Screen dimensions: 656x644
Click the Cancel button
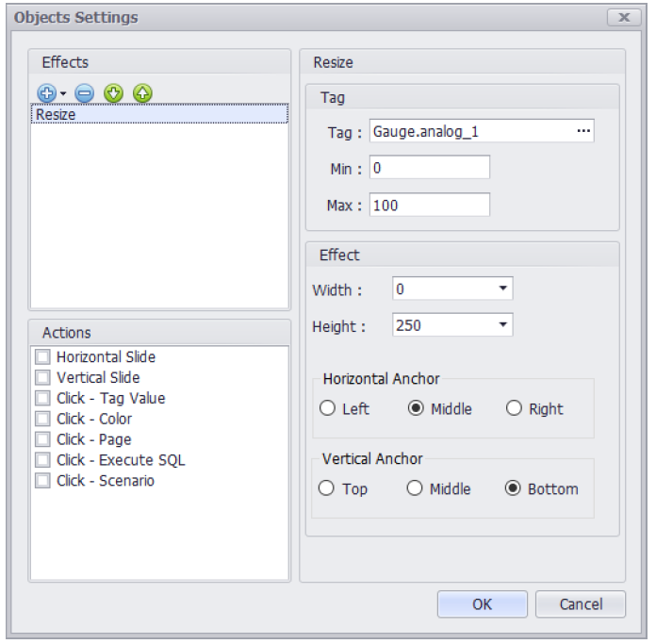[581, 603]
